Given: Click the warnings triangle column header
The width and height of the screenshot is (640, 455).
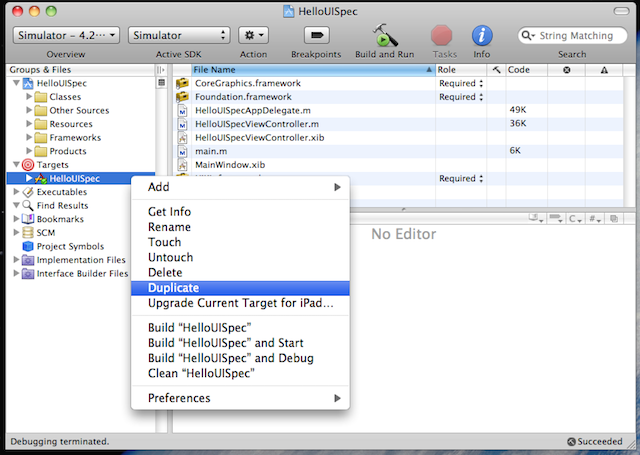Looking at the screenshot, I should click(604, 70).
